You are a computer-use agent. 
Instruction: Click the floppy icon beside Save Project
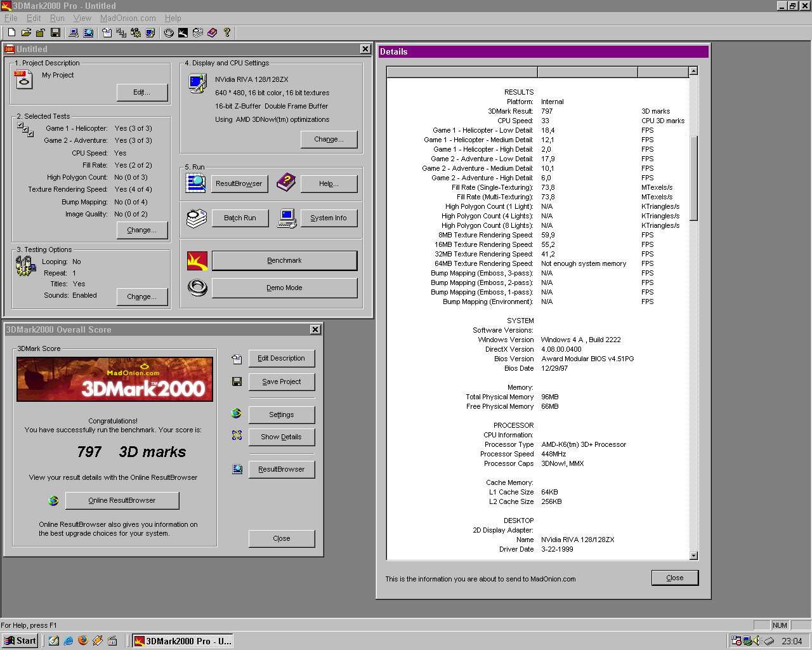(x=237, y=381)
